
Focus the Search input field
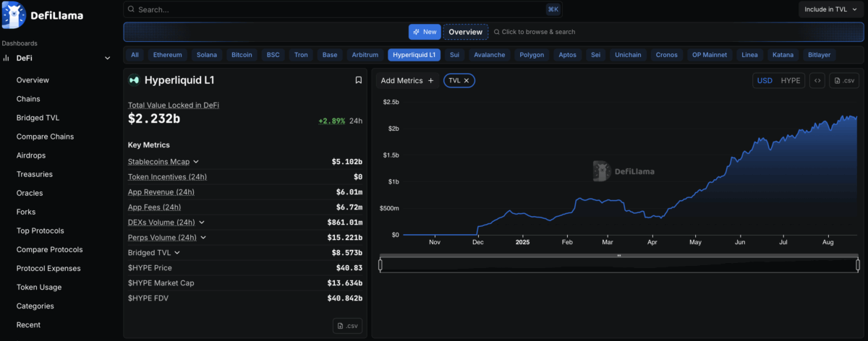click(x=343, y=9)
